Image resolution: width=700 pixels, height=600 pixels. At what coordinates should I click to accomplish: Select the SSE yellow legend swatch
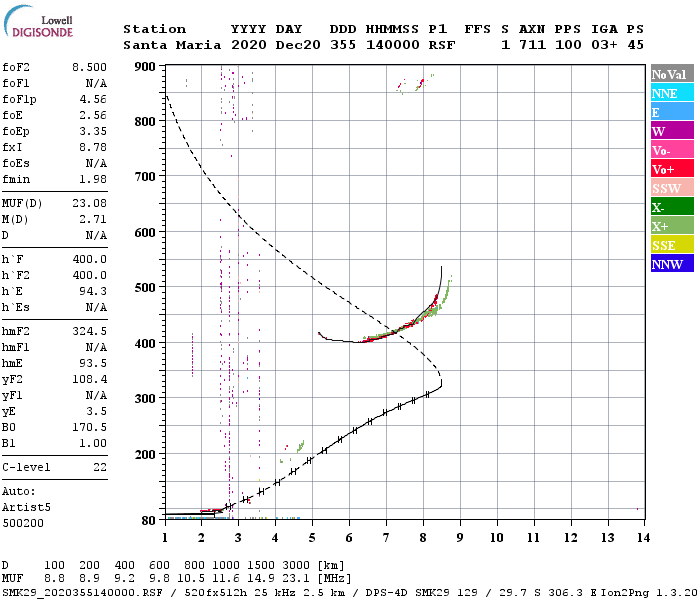point(672,245)
